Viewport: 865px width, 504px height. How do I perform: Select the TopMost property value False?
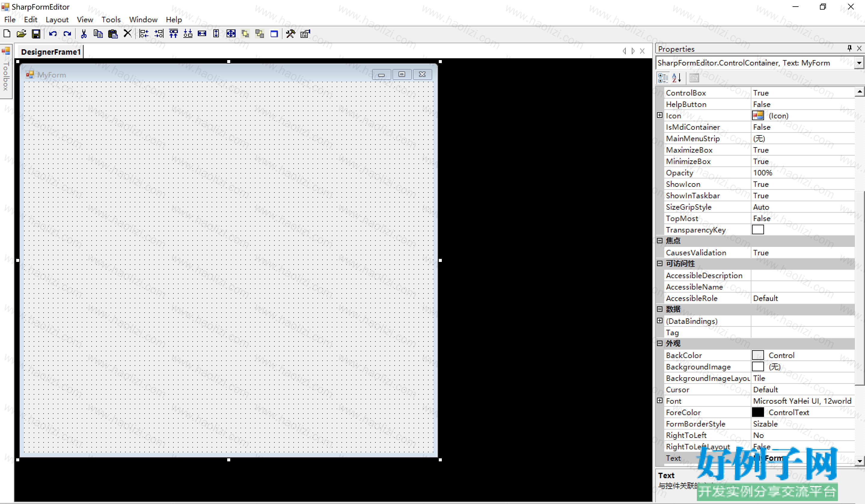click(802, 218)
